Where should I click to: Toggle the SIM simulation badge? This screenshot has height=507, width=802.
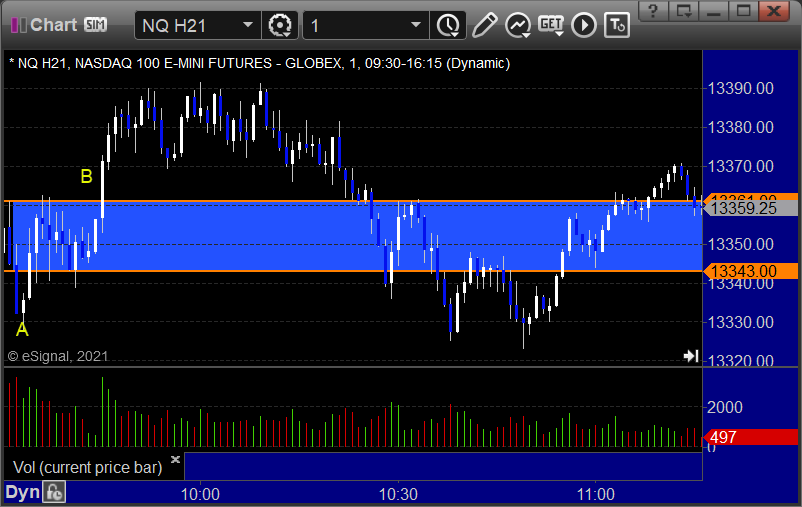point(96,25)
